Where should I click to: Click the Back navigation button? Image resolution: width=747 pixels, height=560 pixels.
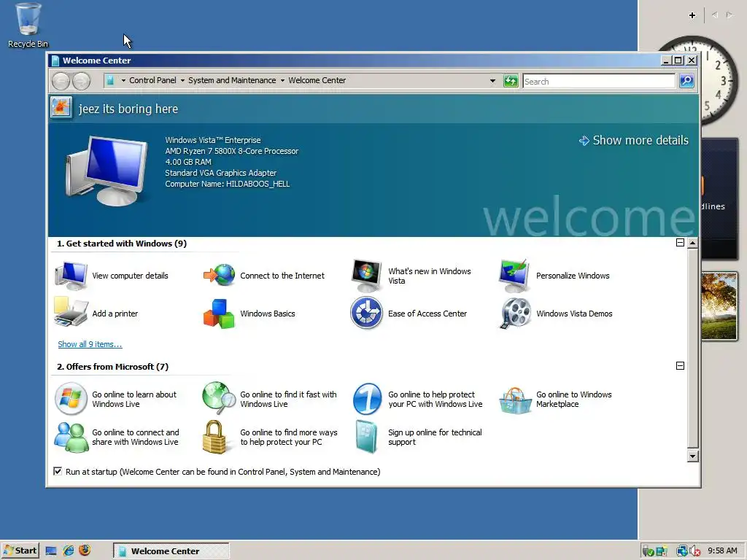pyautogui.click(x=61, y=81)
